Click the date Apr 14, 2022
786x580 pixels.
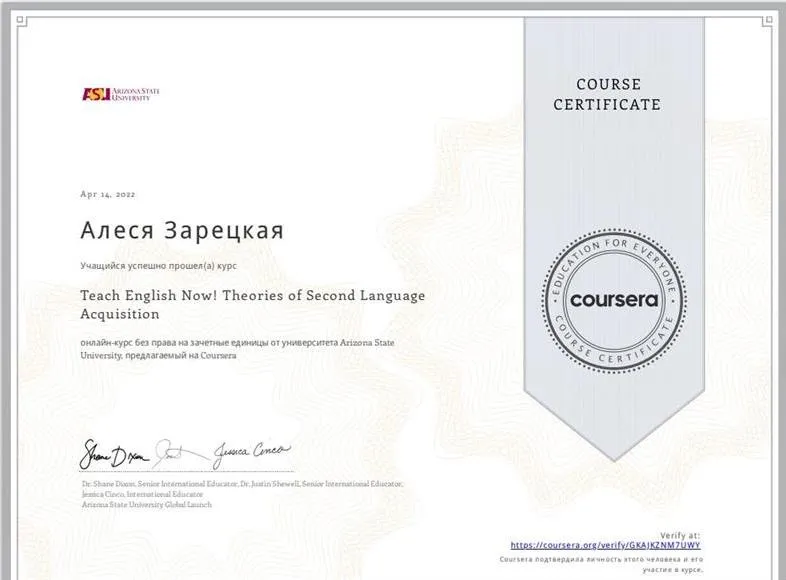coord(108,195)
